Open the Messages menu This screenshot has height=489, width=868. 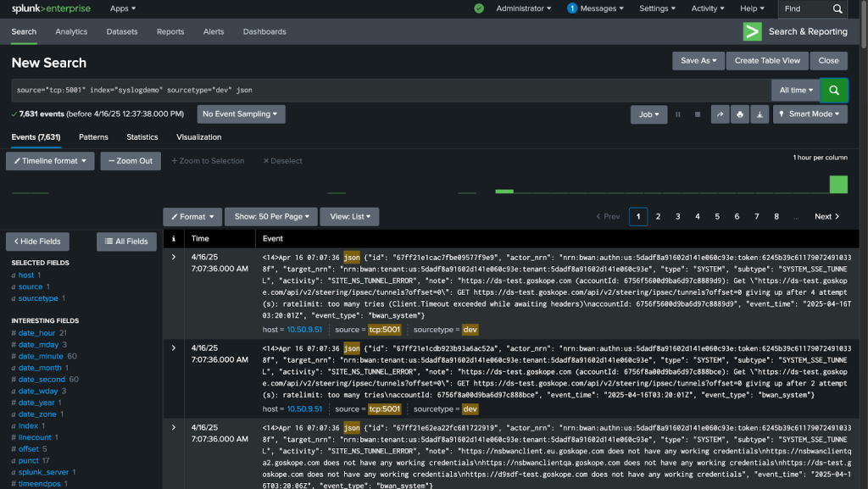[x=602, y=8]
